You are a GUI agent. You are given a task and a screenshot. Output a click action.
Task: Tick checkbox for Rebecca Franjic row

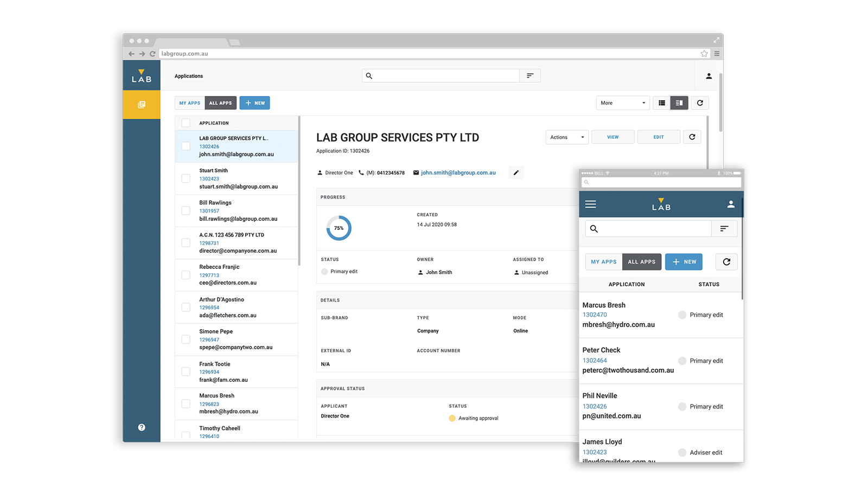[186, 275]
